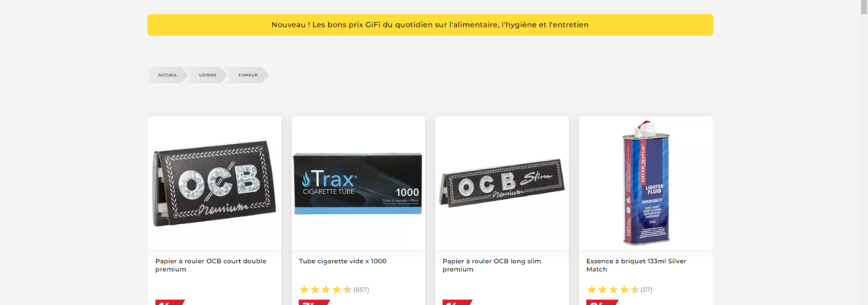The width and height of the screenshot is (868, 305).
Task: Open the Loisirs breadcrumb
Action: (x=208, y=75)
